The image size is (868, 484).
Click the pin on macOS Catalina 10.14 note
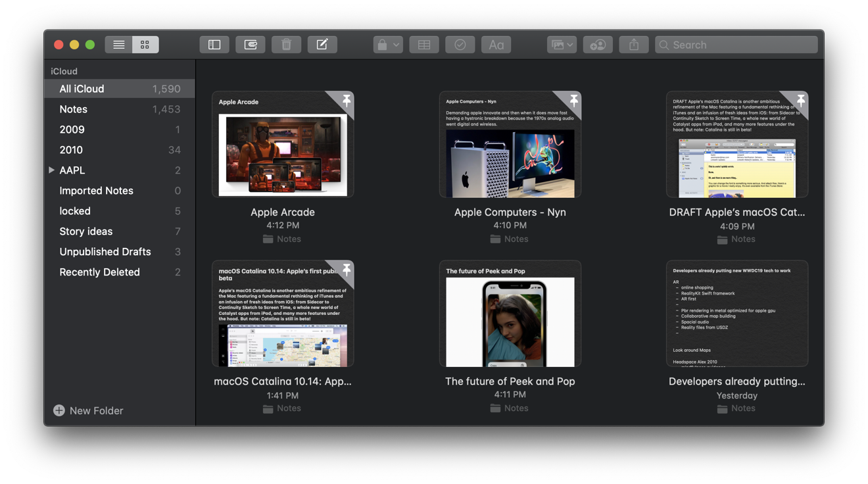tap(347, 270)
